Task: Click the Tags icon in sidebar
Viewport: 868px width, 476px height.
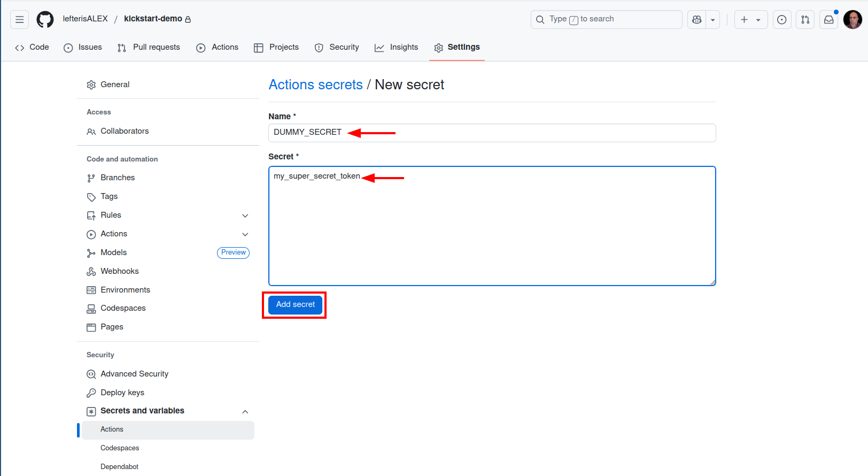Action: [91, 197]
